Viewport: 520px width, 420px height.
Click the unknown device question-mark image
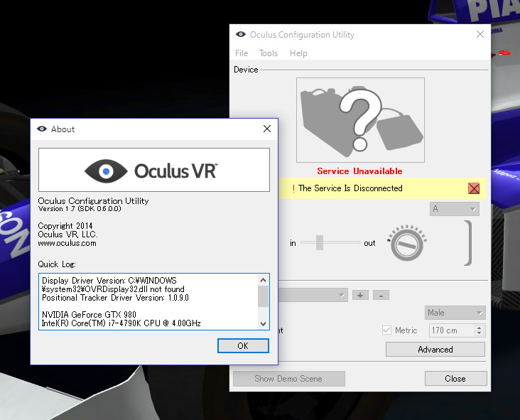point(359,119)
